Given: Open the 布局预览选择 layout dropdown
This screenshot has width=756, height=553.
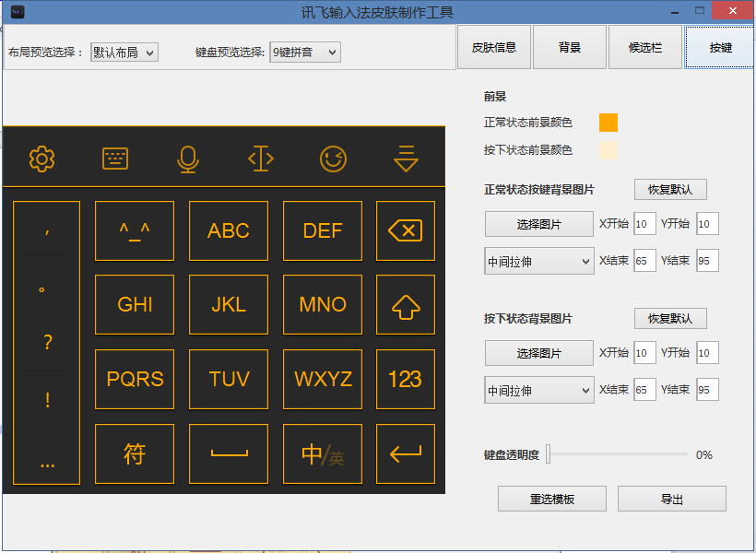Looking at the screenshot, I should 124,53.
